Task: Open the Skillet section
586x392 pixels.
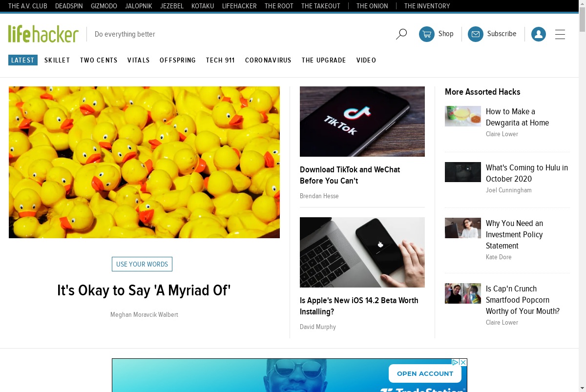Action: (x=57, y=60)
